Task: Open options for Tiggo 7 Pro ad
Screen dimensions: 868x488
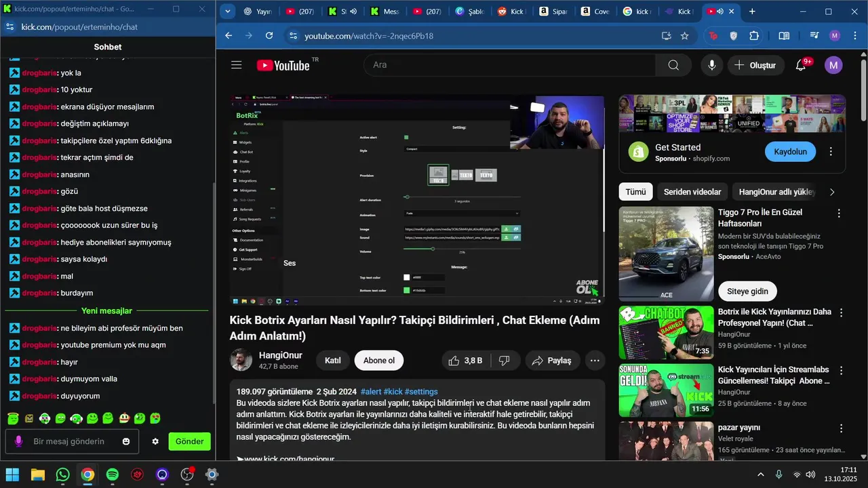Action: click(839, 213)
